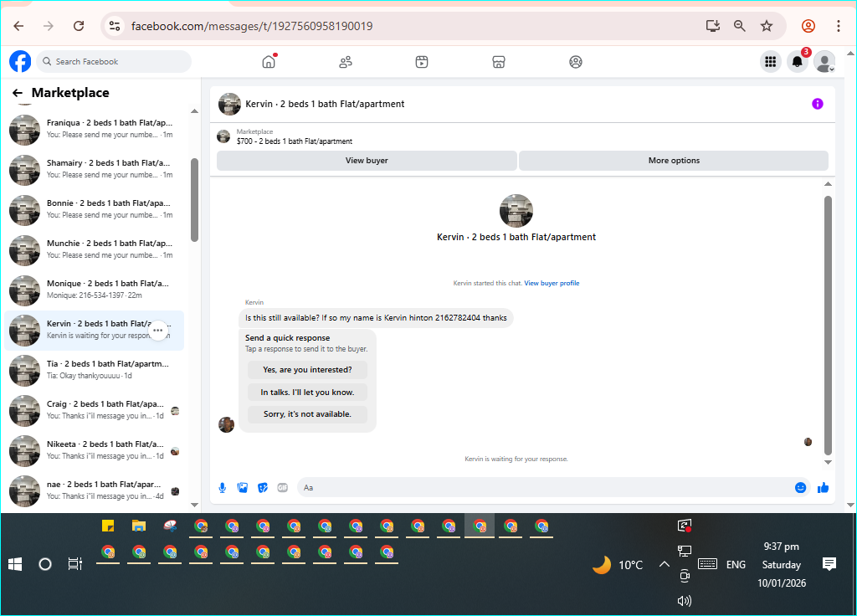This screenshot has width=857, height=616.
Task: Open browser zoom magnifier icon
Action: click(x=740, y=26)
